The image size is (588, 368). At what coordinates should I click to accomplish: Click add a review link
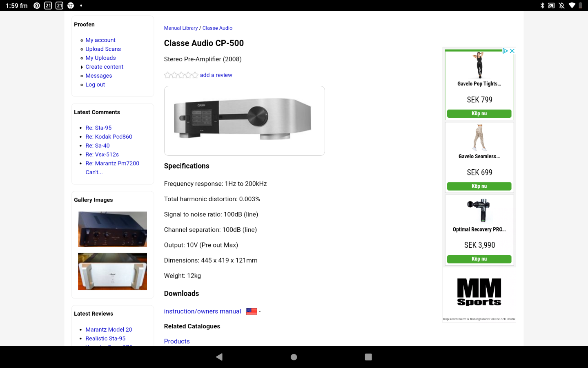click(216, 75)
